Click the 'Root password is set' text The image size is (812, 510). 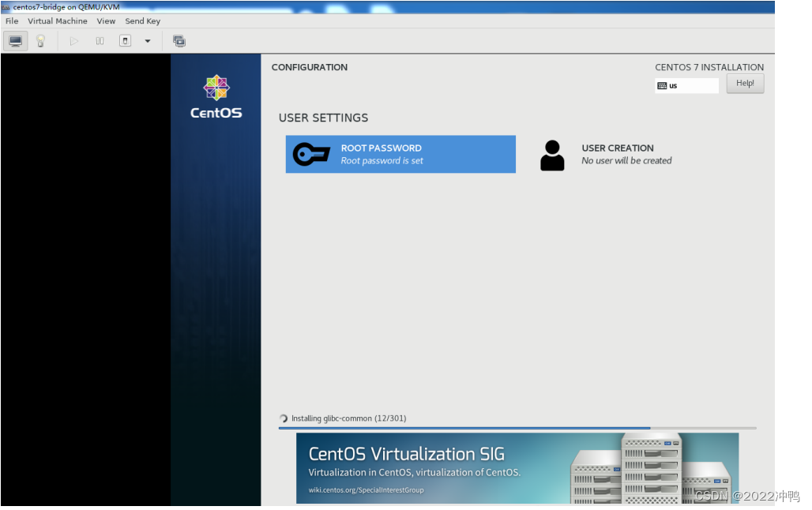pyautogui.click(x=382, y=161)
